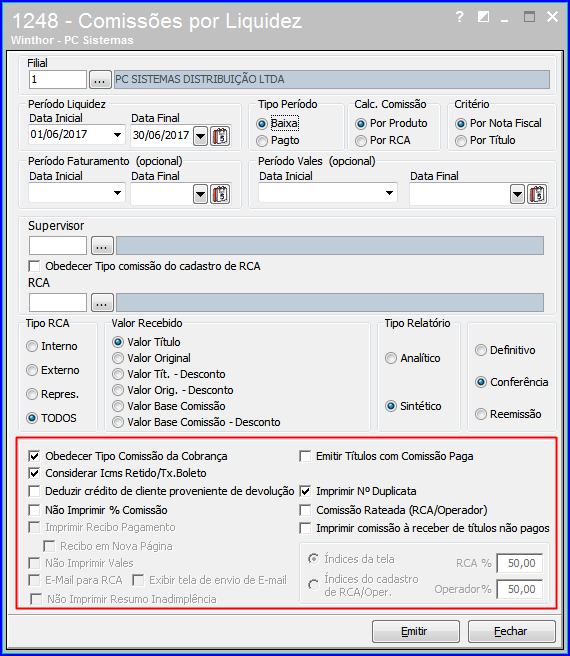Click the Fechar button

[x=511, y=631]
